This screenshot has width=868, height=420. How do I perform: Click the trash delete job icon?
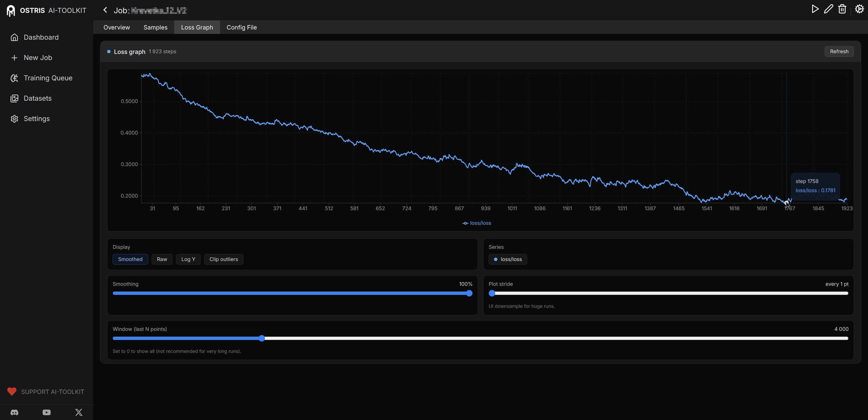click(842, 9)
